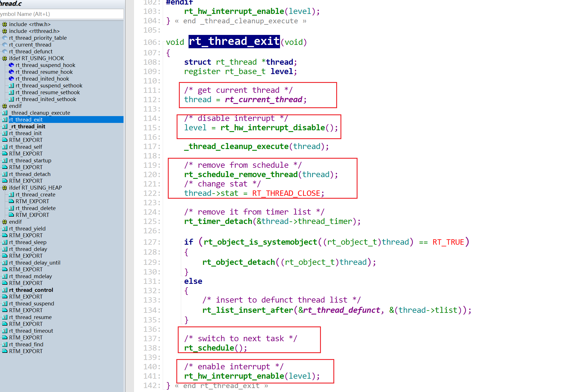Screen dimensions: 581x392
Task: Select the ifdef RT_USING_HEAP tree node
Action: (x=35, y=188)
